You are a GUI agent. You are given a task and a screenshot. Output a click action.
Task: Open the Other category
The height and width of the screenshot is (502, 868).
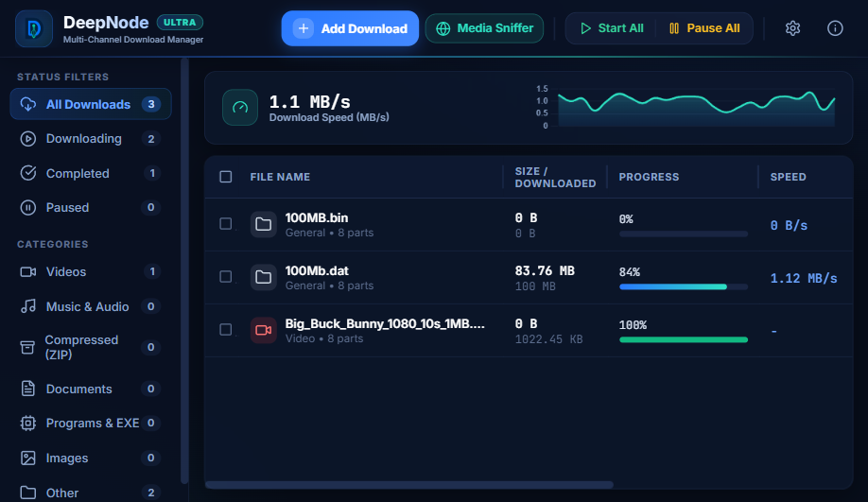tap(91, 492)
